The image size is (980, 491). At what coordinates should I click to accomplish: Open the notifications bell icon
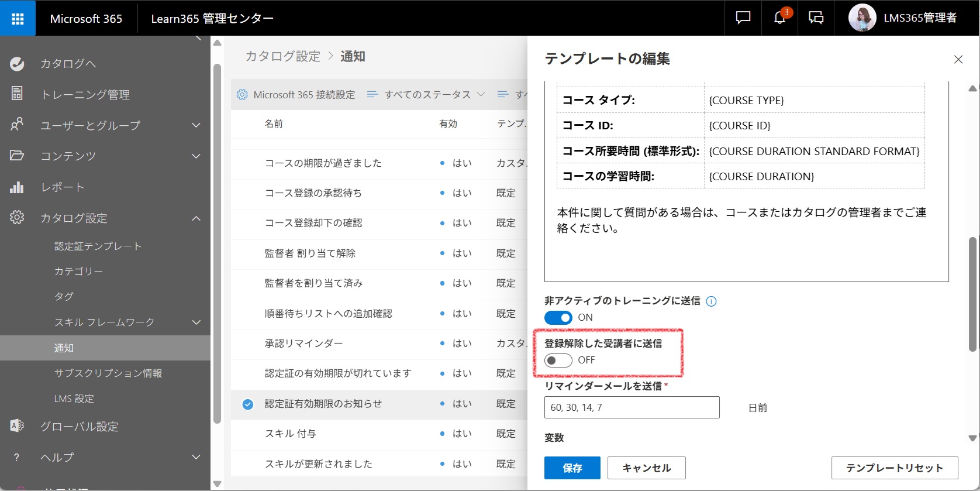pyautogui.click(x=780, y=18)
